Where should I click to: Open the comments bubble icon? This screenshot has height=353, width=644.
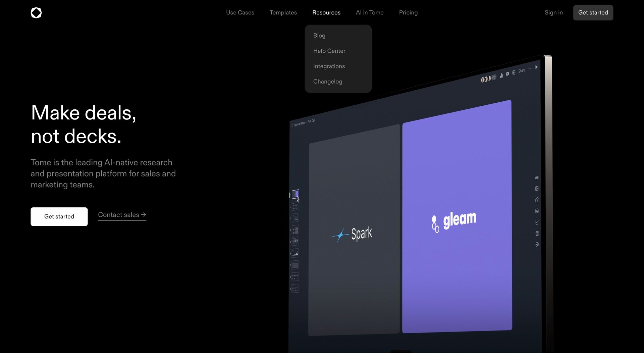(x=507, y=74)
